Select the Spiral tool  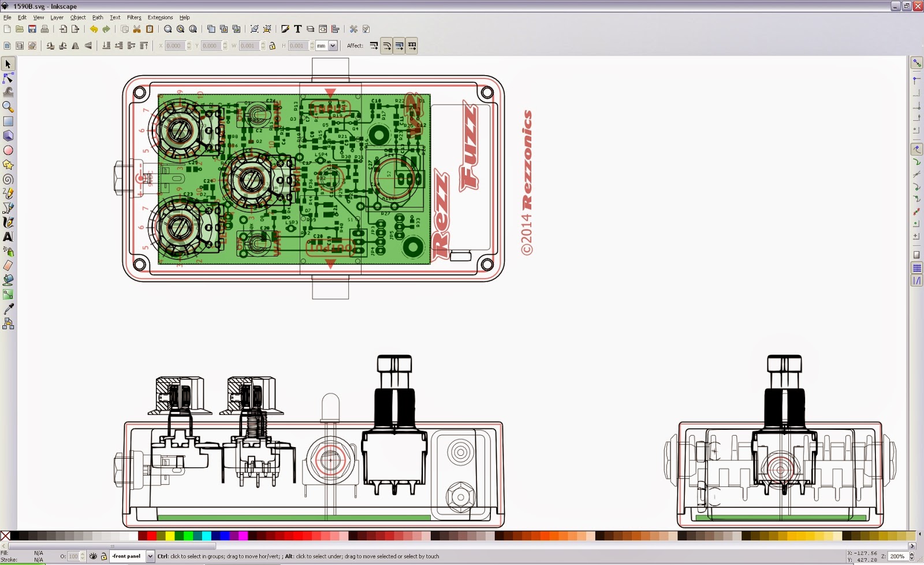pyautogui.click(x=8, y=179)
